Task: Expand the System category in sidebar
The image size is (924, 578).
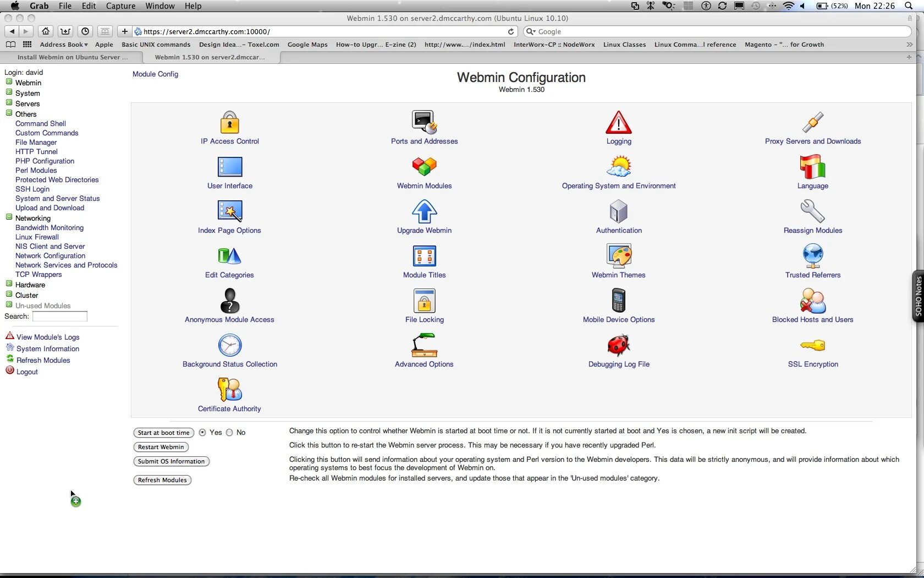Action: (x=9, y=92)
